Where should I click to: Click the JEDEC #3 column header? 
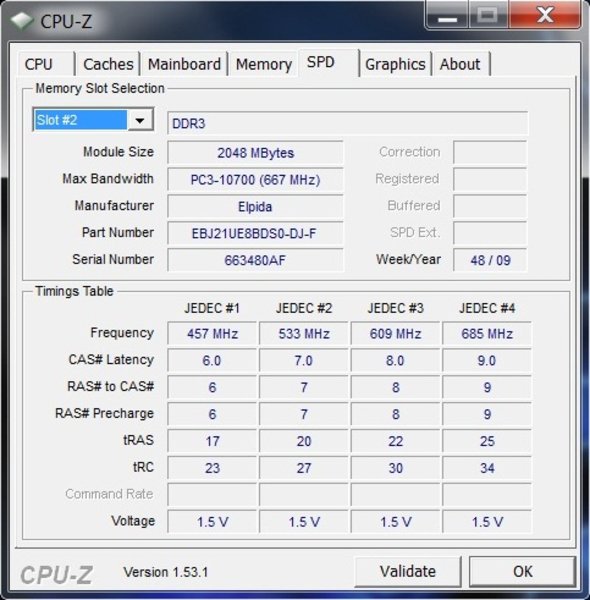(396, 308)
